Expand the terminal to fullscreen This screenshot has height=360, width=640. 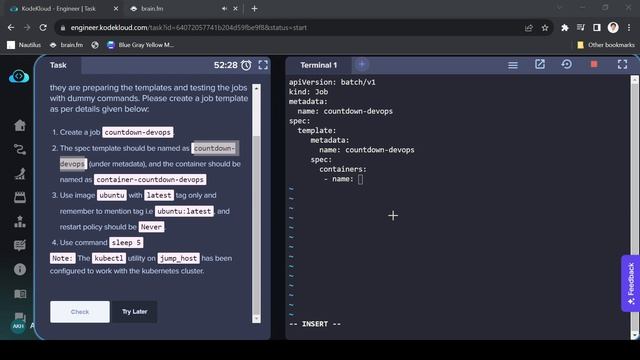(x=622, y=64)
